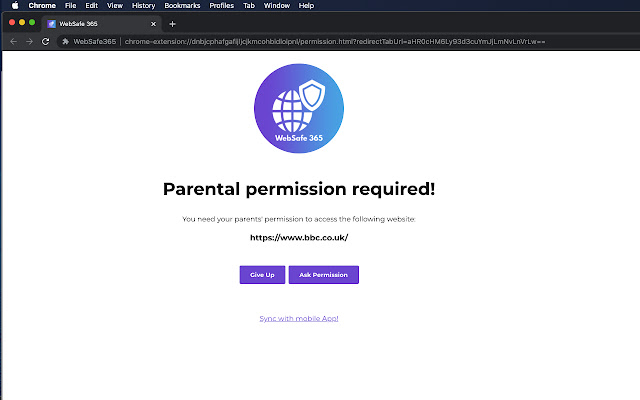Close the WebSafe 365 tab

pyautogui.click(x=153, y=24)
